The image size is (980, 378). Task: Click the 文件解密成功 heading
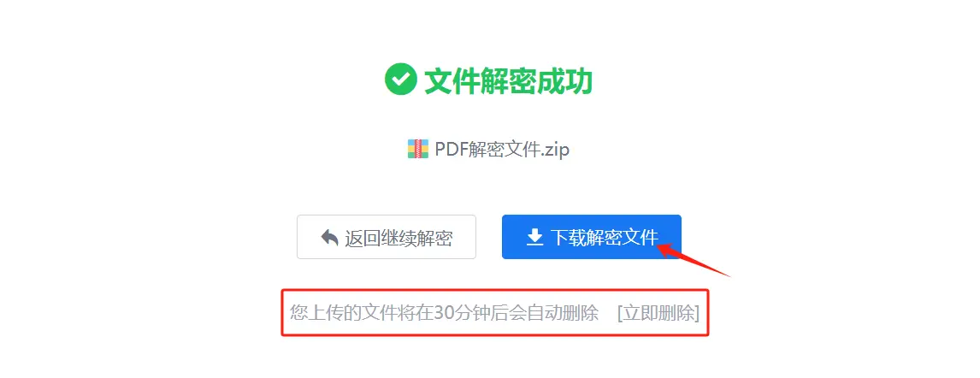(508, 81)
